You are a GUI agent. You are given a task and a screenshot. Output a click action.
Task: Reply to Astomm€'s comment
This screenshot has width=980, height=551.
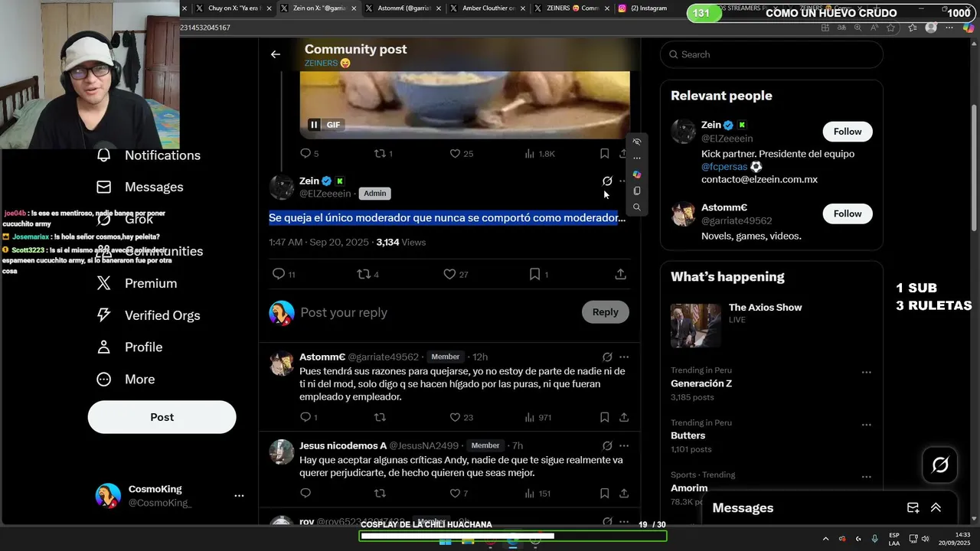click(x=308, y=417)
